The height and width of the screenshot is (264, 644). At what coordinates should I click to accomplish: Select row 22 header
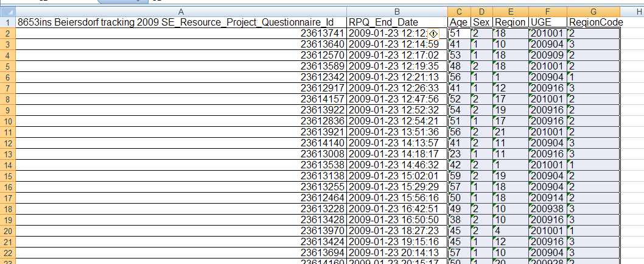pos(7,252)
